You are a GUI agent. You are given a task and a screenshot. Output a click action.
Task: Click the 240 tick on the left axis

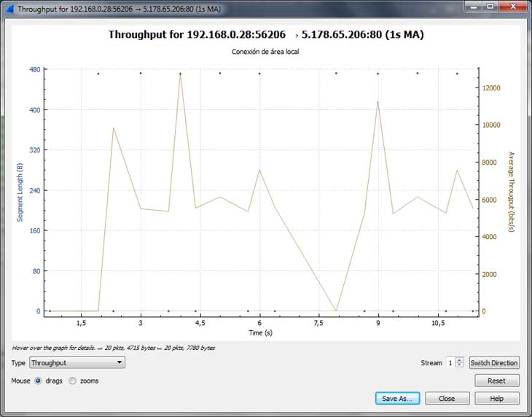(34, 191)
